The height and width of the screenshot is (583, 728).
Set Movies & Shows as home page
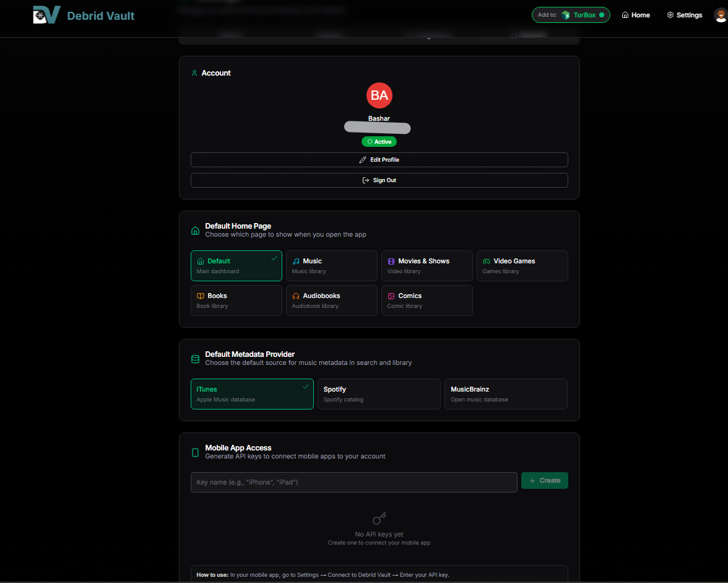(427, 266)
